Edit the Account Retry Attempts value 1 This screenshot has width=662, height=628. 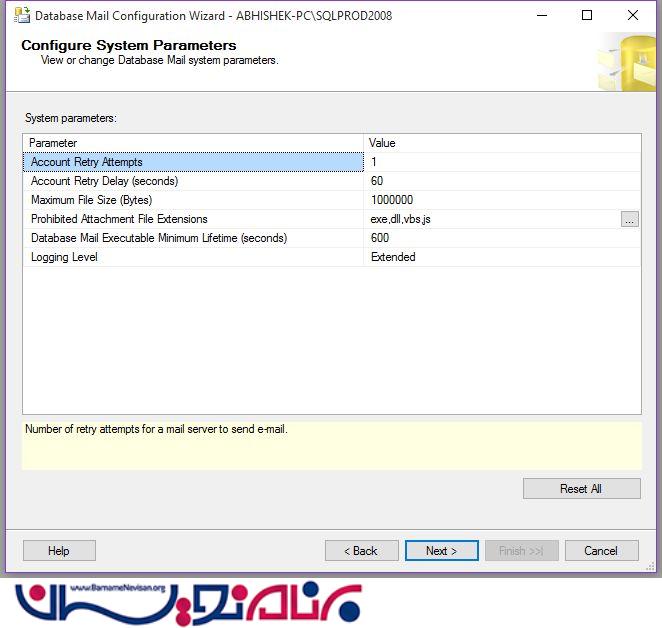coord(502,162)
